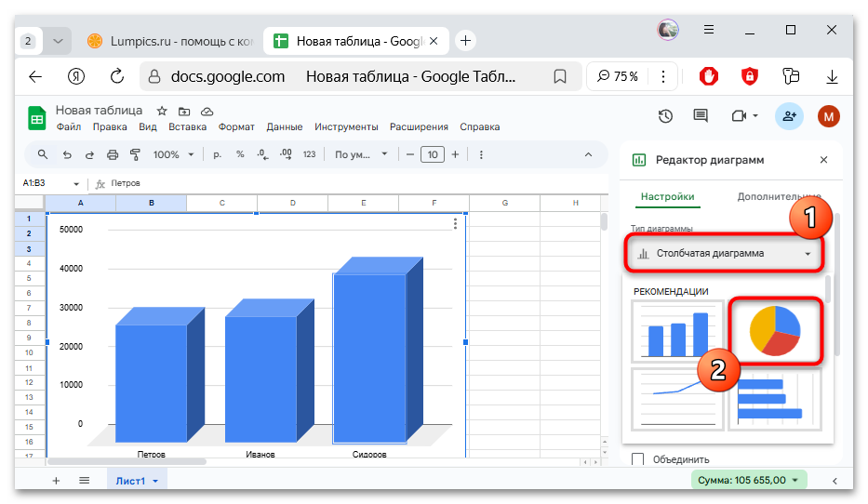Select the pie chart thumbnail
The width and height of the screenshot is (868, 504).
pyautogui.click(x=774, y=331)
